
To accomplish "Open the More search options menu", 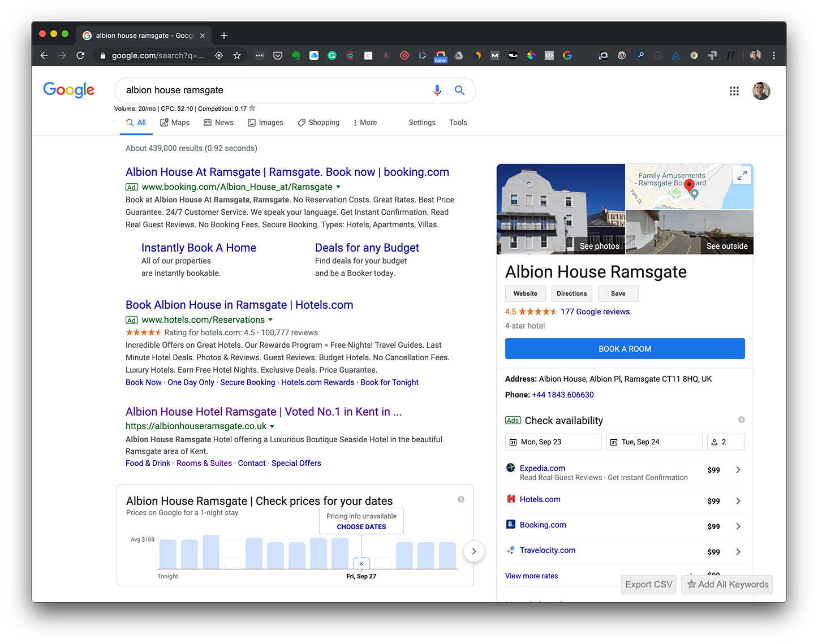I will click(x=365, y=123).
